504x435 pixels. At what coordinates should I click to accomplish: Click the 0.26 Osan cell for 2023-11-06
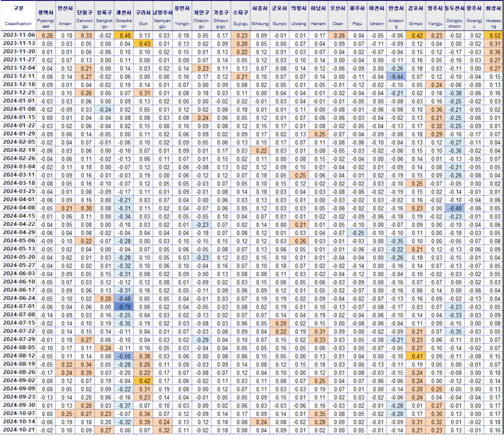(x=338, y=36)
